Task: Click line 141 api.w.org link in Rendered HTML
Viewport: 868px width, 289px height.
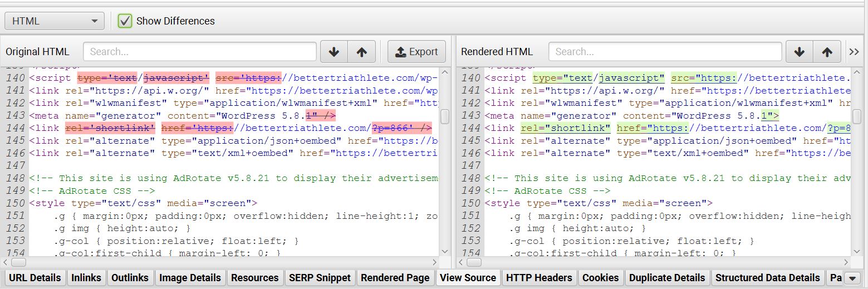Action: point(668,91)
